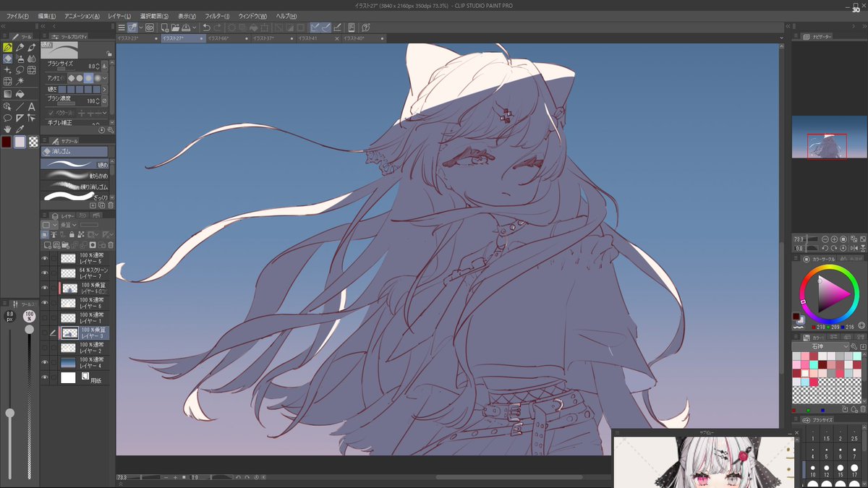Screen dimensions: 868x488
Task: Hide レイヤー 6 normal layer eye icon
Action: click(x=45, y=303)
